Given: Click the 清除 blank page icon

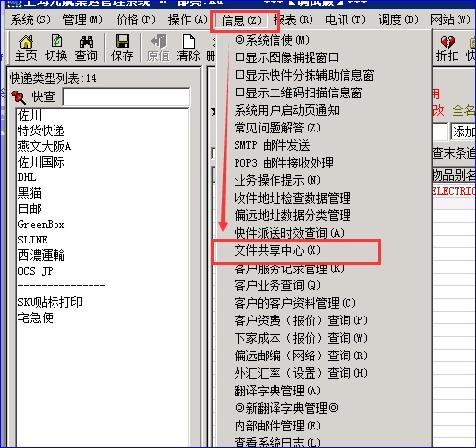Looking at the screenshot, I should (188, 49).
